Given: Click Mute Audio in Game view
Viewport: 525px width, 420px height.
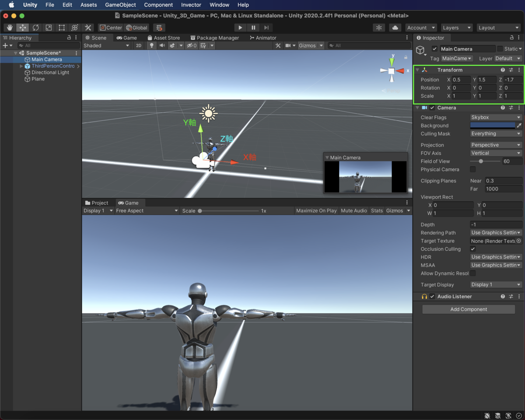Looking at the screenshot, I should click(354, 211).
